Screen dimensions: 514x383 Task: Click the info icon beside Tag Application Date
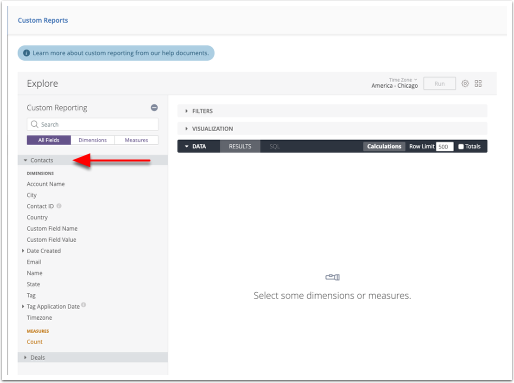pyautogui.click(x=84, y=305)
